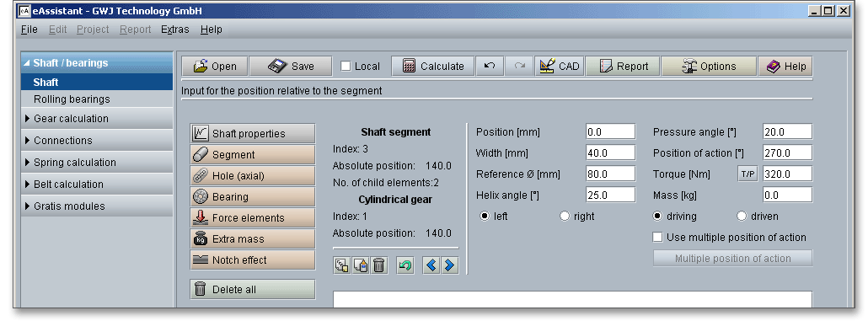Screen dimensions: 868x321
Task: Enable the Local checkbox
Action: pyautogui.click(x=346, y=67)
